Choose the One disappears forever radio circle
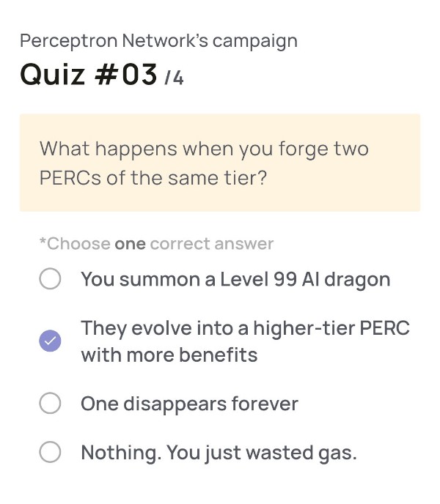This screenshot has width=440, height=504. (50, 403)
